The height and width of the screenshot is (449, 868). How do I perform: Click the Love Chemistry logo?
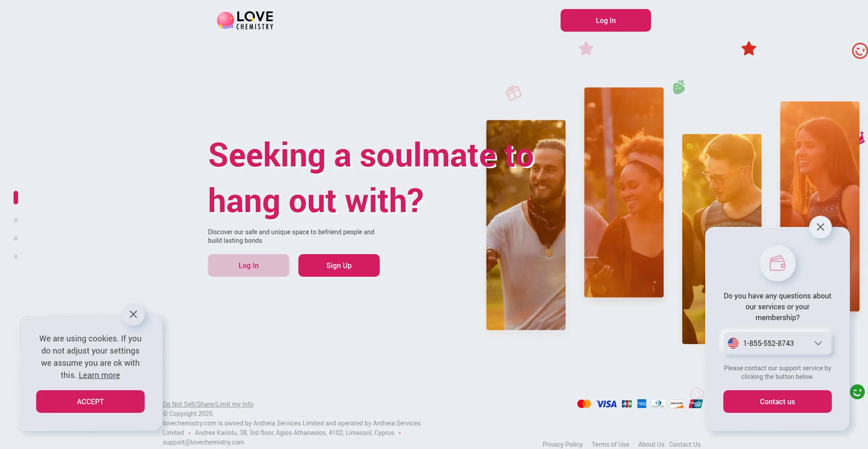245,20
